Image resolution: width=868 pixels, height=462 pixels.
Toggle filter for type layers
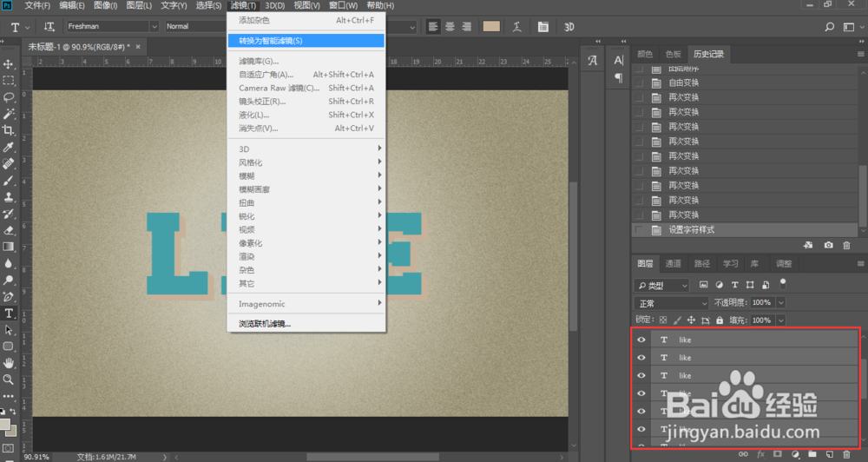[734, 285]
